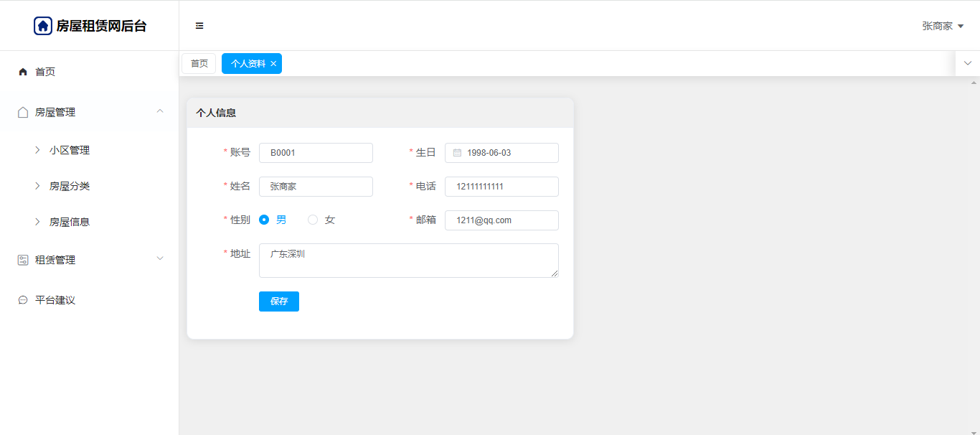
Task: Click the house logo icon beside 房屋租赁网后台
Action: tap(43, 26)
